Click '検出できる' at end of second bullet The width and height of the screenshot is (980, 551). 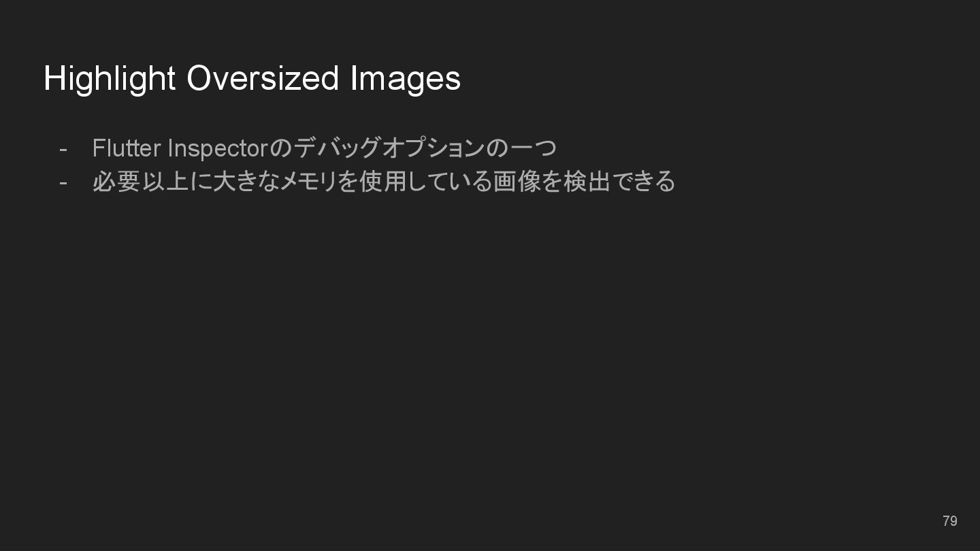coord(619,182)
